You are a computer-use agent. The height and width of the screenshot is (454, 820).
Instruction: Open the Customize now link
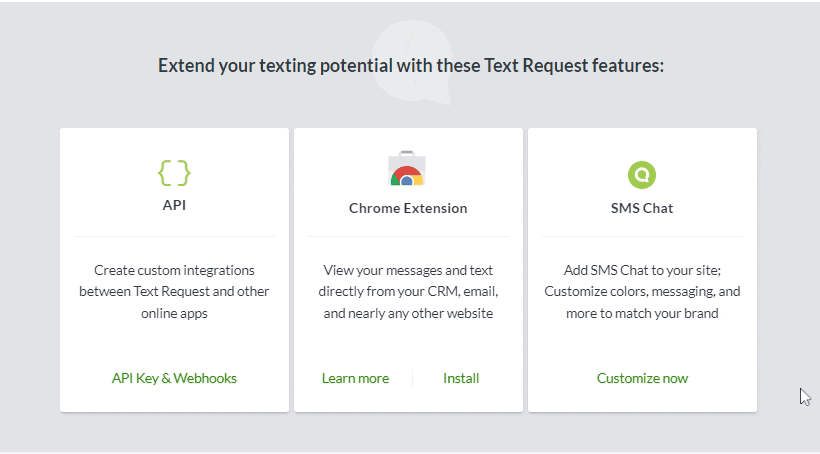pos(642,378)
